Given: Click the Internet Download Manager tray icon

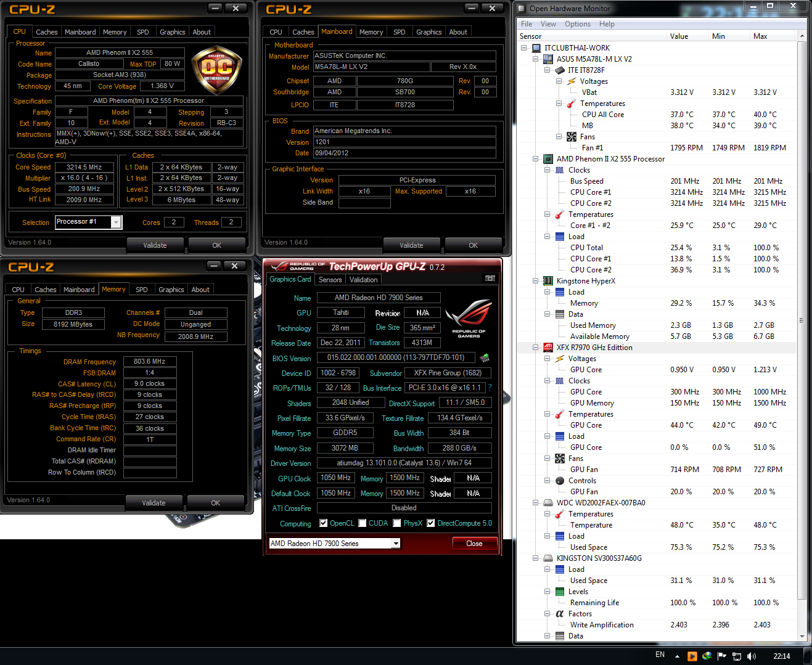Looking at the screenshot, I should [707, 656].
